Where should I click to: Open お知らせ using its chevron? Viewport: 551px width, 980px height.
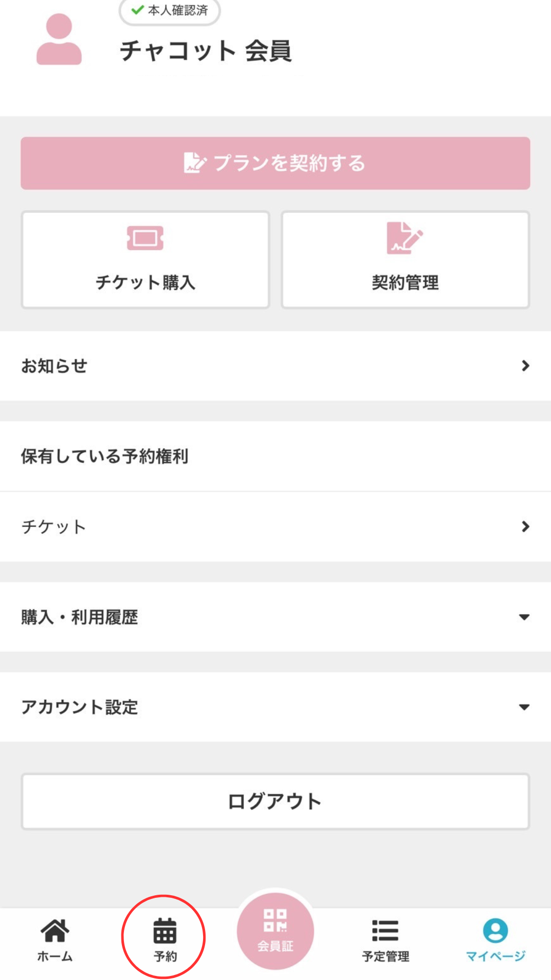525,365
